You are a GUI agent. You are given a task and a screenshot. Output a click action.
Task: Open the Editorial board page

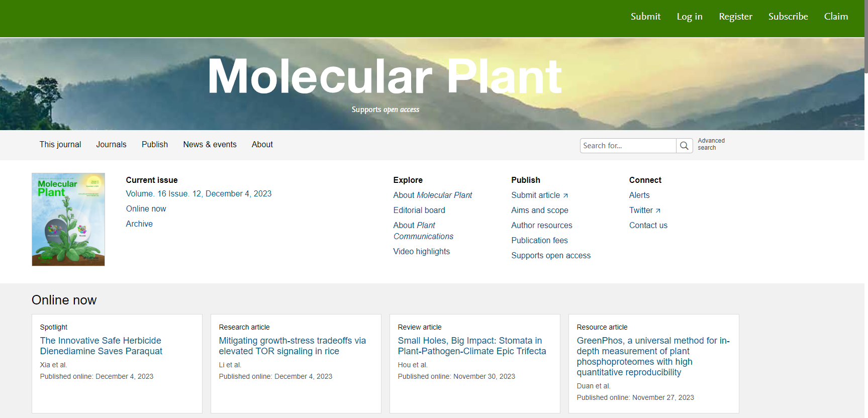(419, 211)
